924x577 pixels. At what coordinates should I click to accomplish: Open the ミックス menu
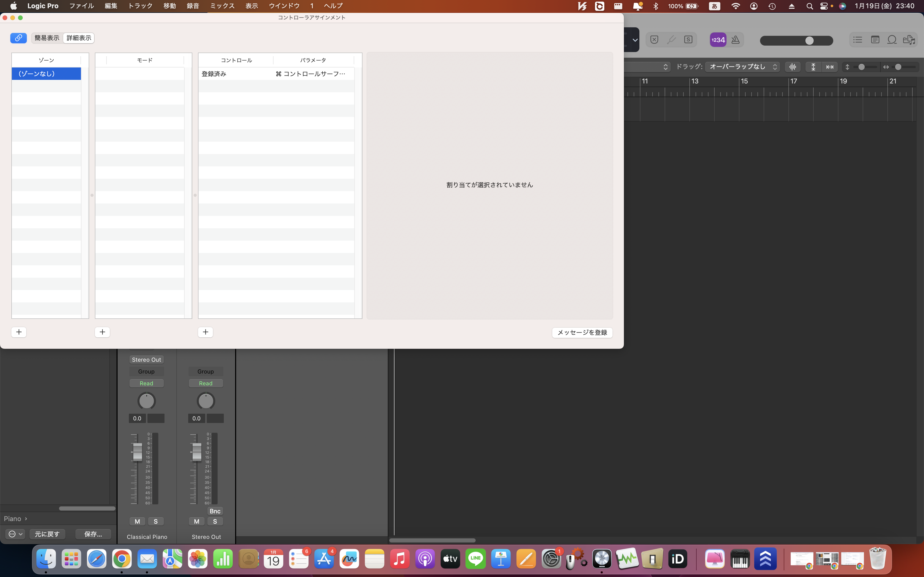coord(222,6)
